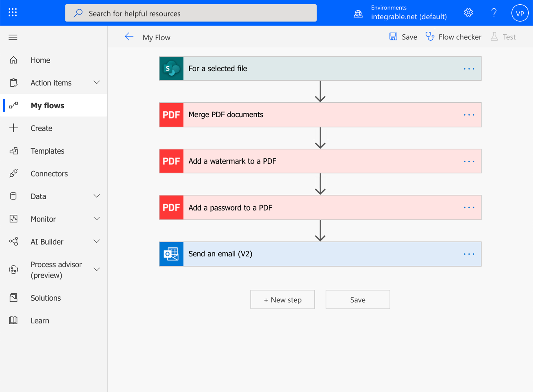This screenshot has width=533, height=392.
Task: Expand the Action items section
Action: coord(96,83)
